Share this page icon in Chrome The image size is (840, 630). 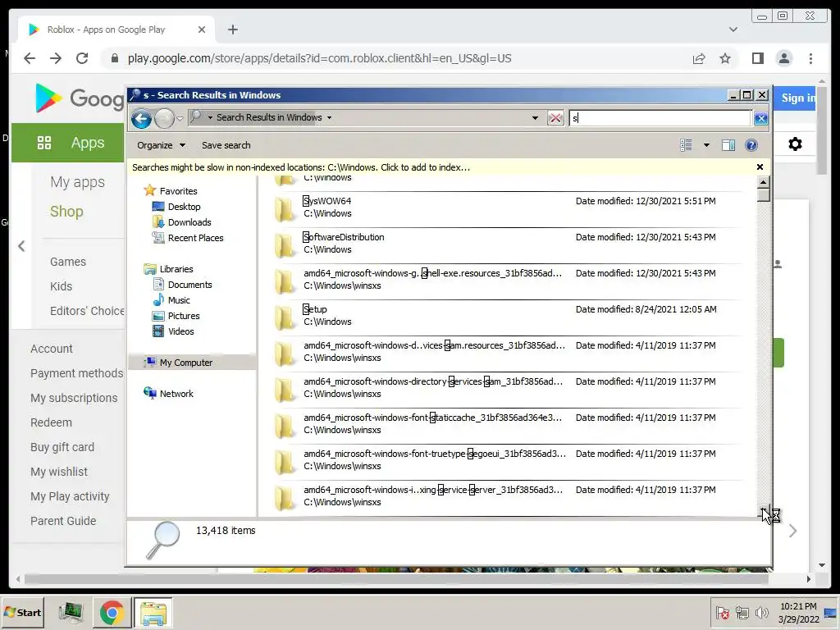699,58
